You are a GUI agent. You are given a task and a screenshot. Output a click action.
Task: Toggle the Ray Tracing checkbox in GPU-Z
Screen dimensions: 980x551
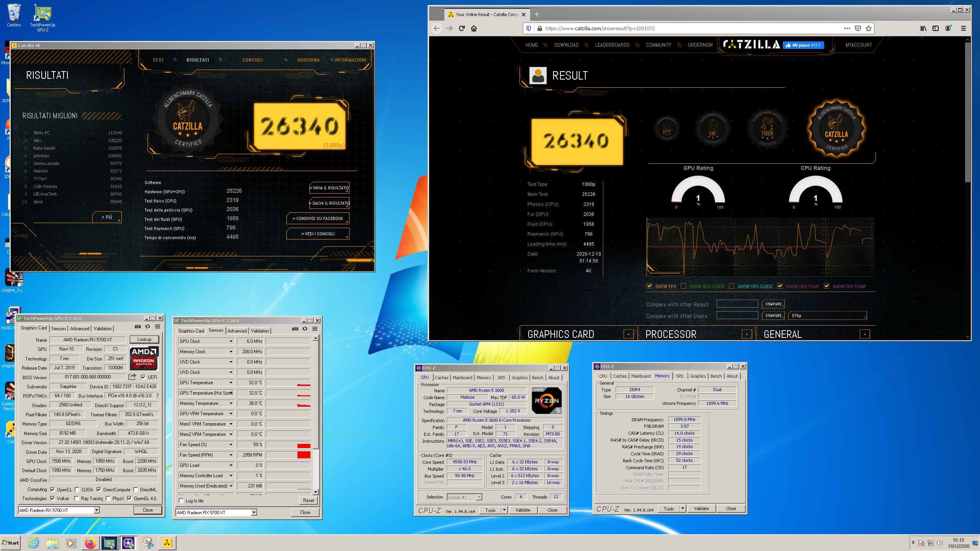(77, 498)
